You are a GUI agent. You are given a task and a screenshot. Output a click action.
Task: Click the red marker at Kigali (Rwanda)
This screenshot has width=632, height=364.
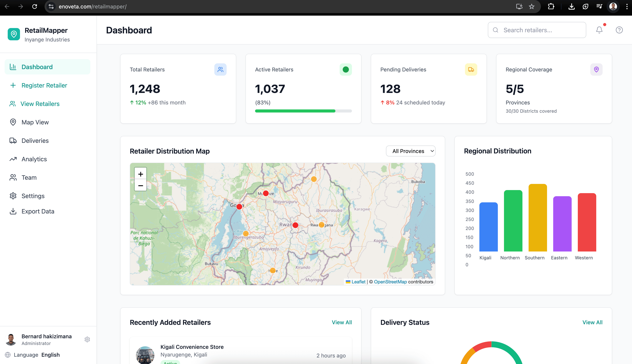click(x=295, y=225)
